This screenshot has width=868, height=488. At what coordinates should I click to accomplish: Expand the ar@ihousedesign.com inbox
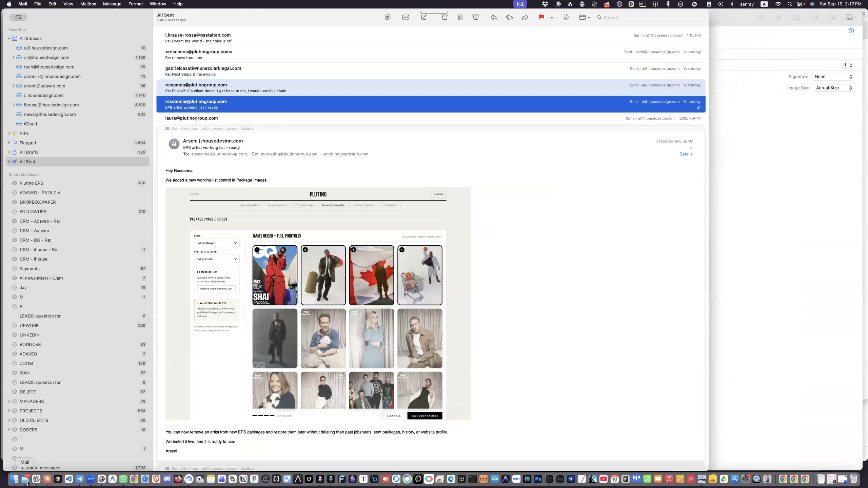14,57
